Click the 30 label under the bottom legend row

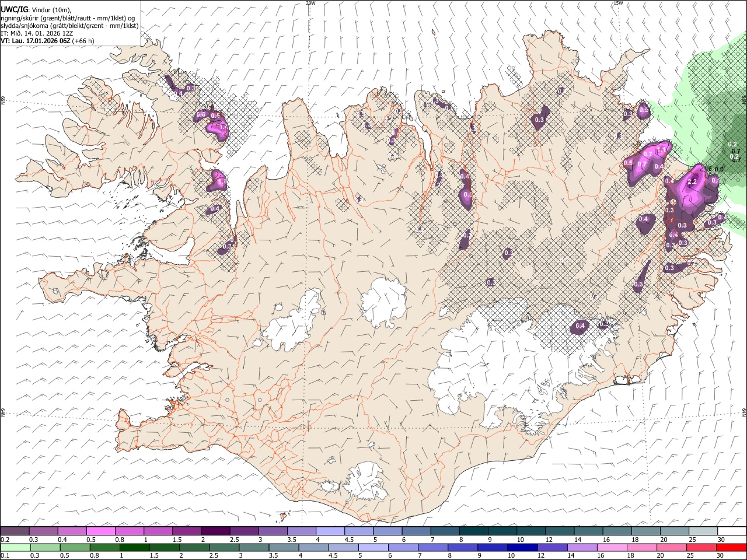pos(719,555)
